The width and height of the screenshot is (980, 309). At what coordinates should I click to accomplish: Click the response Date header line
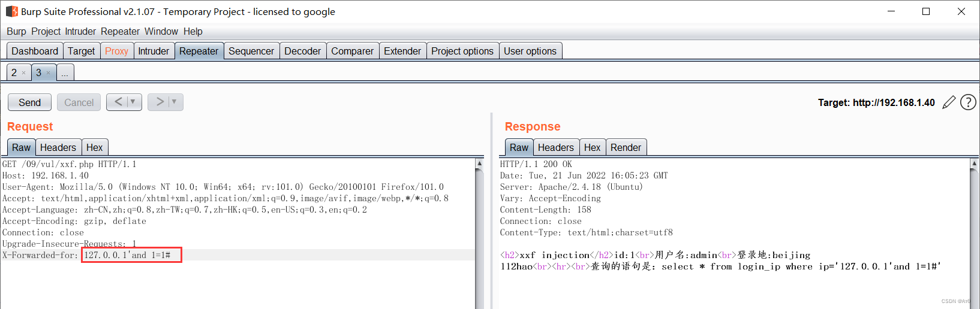coord(584,175)
